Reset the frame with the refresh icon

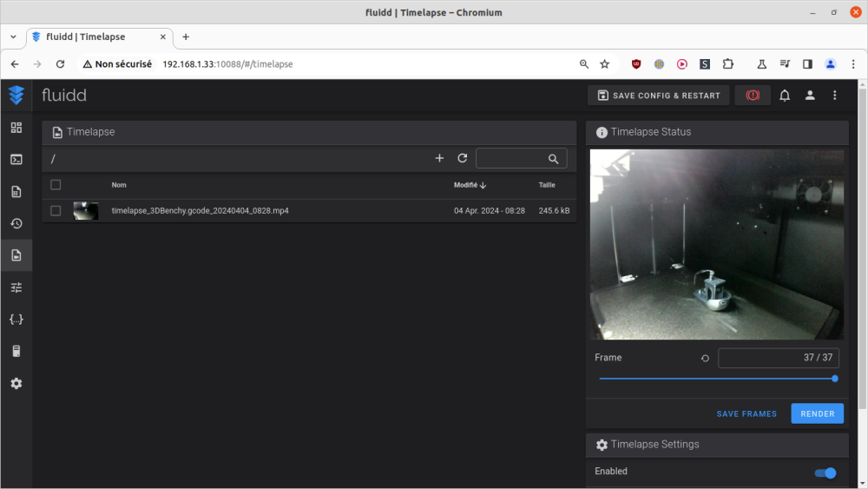pyautogui.click(x=705, y=359)
